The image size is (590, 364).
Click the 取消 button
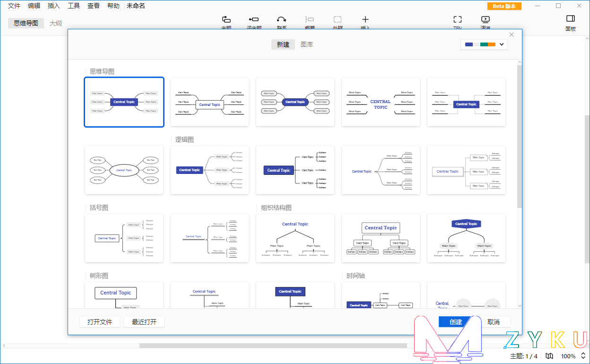tap(494, 322)
